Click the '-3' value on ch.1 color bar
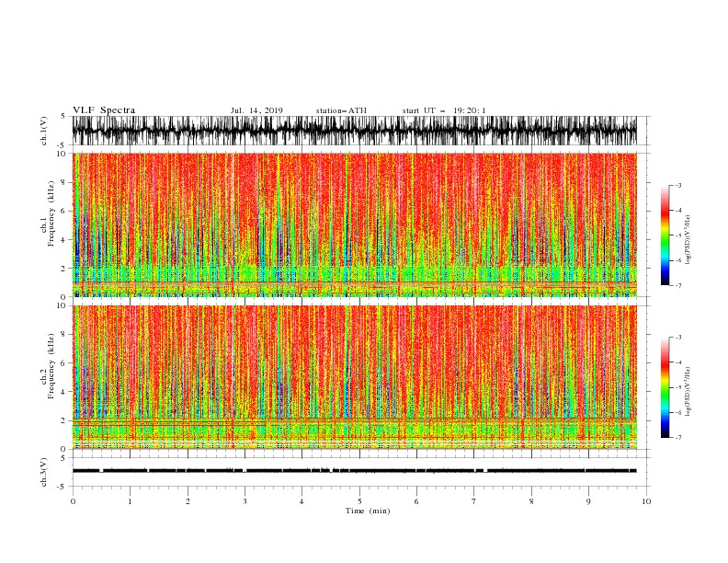This screenshot has width=728, height=563. [678, 185]
